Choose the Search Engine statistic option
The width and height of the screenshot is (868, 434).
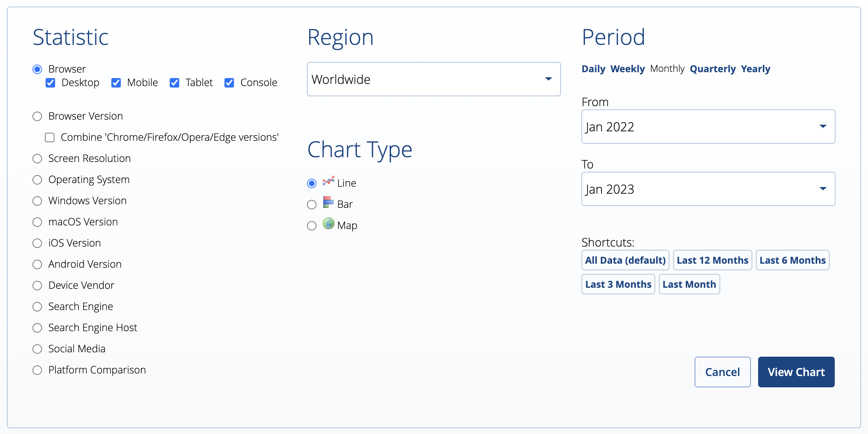tap(37, 307)
